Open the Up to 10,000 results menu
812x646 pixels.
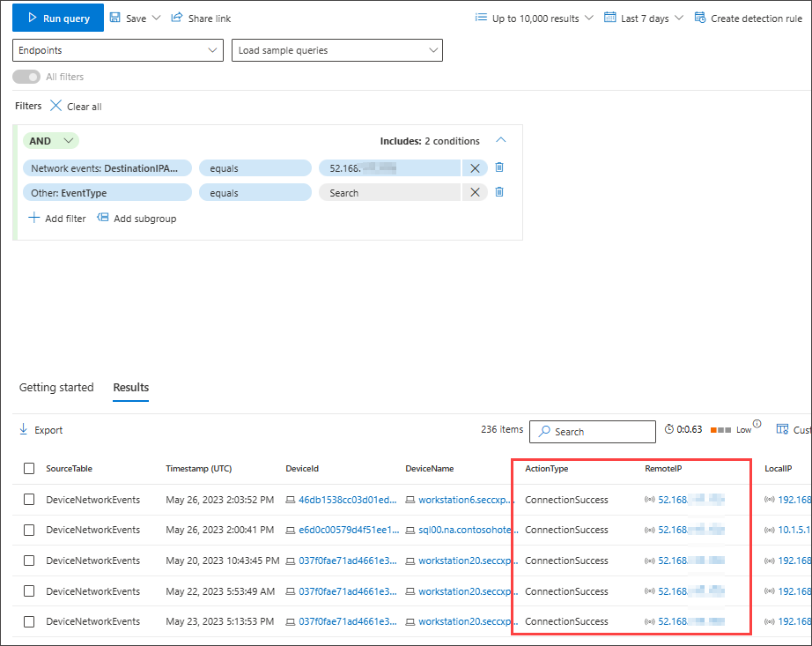point(532,17)
